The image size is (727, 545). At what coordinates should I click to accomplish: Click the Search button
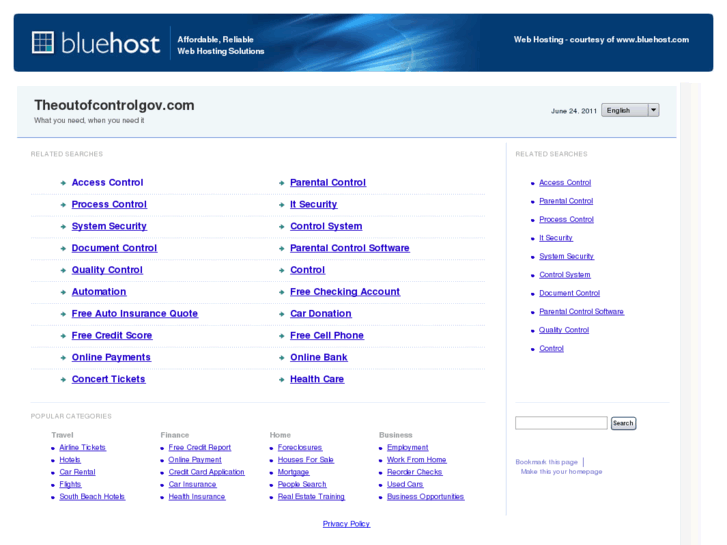point(623,423)
